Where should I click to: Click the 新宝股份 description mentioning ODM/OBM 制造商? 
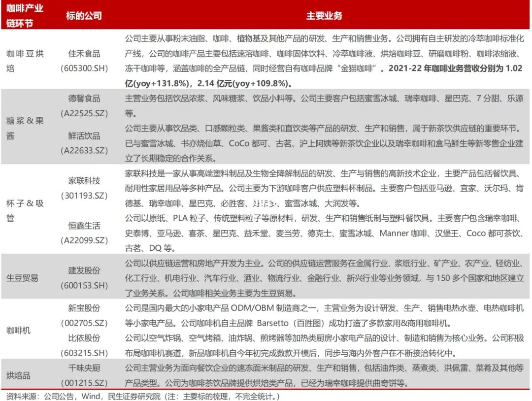click(x=324, y=308)
